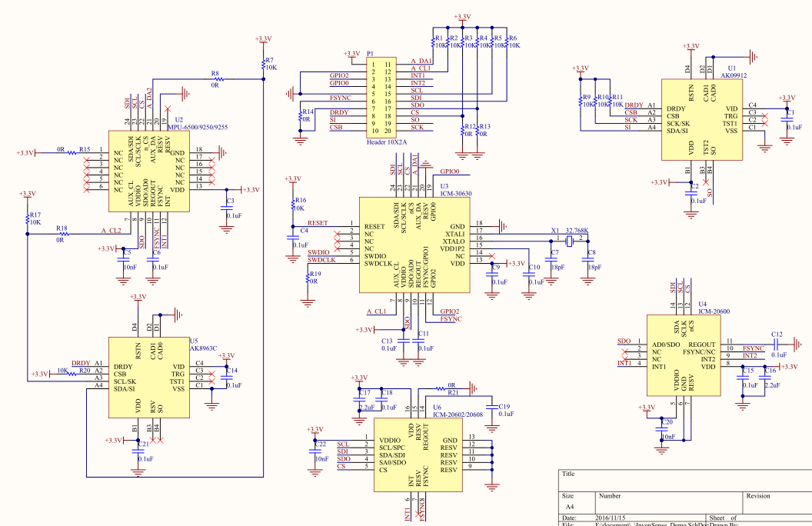
Task: Click the C14 capacitor designator
Action: (x=232, y=370)
